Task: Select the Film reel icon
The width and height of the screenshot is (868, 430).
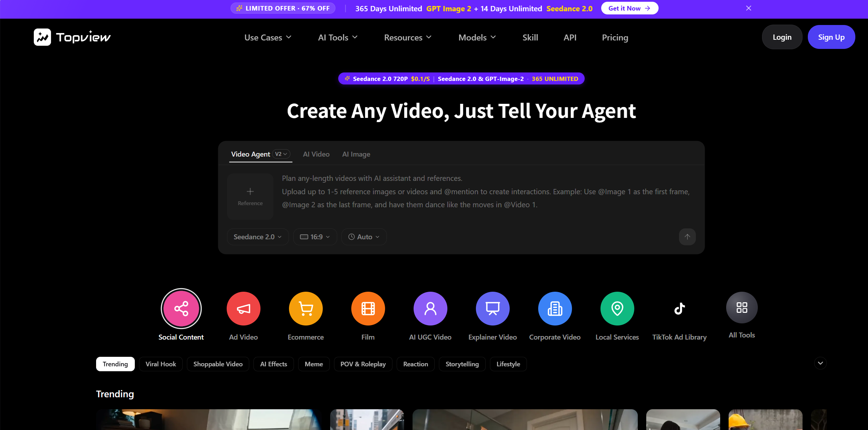Action: pos(368,309)
